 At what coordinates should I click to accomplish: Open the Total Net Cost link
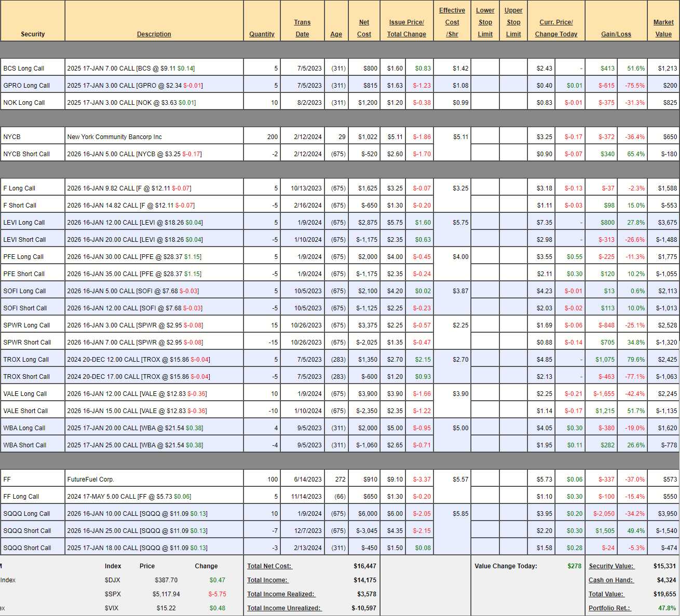(x=269, y=566)
